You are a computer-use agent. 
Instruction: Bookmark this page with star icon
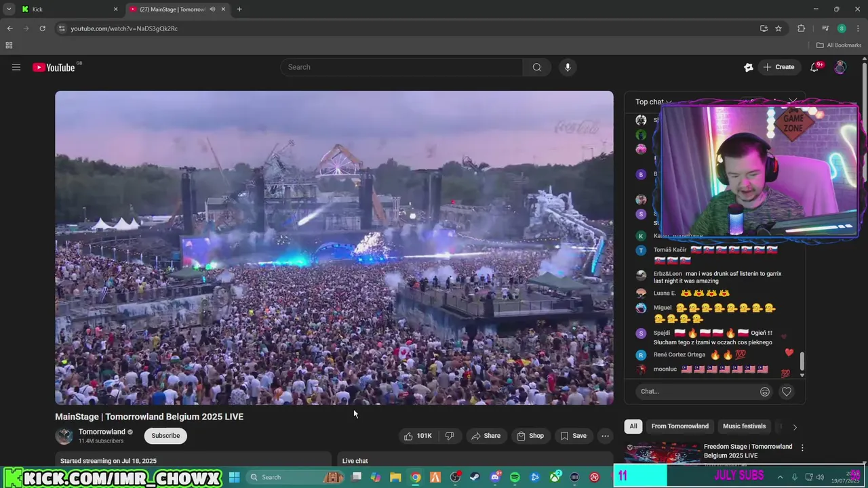point(778,28)
